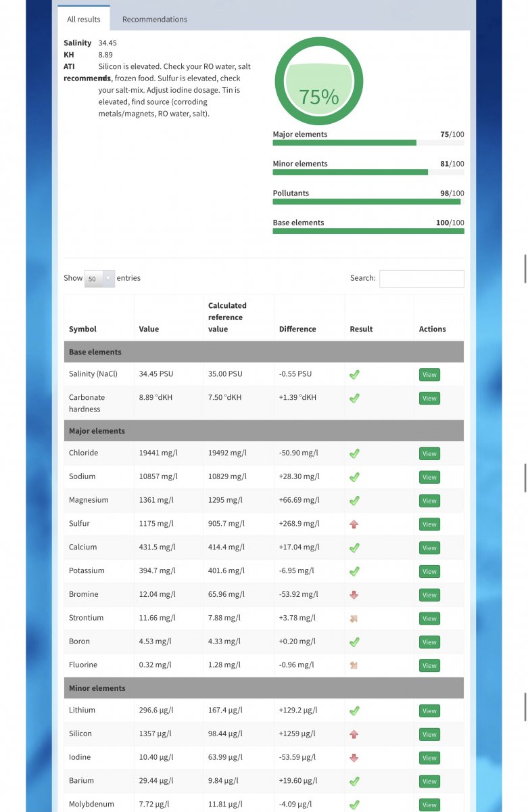The image size is (528, 812).
Task: Click the Pollutants score bar
Action: 368,202
